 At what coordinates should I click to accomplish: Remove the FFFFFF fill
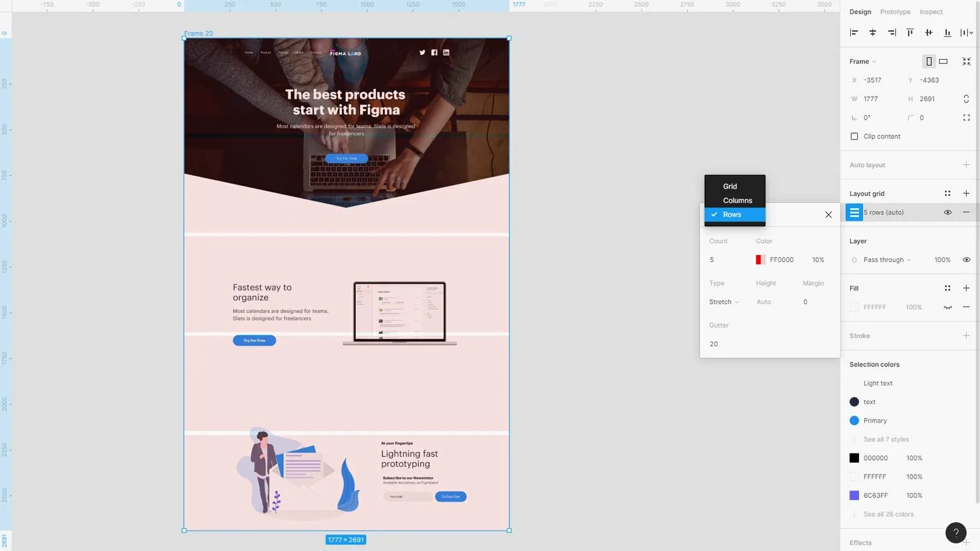pos(966,307)
